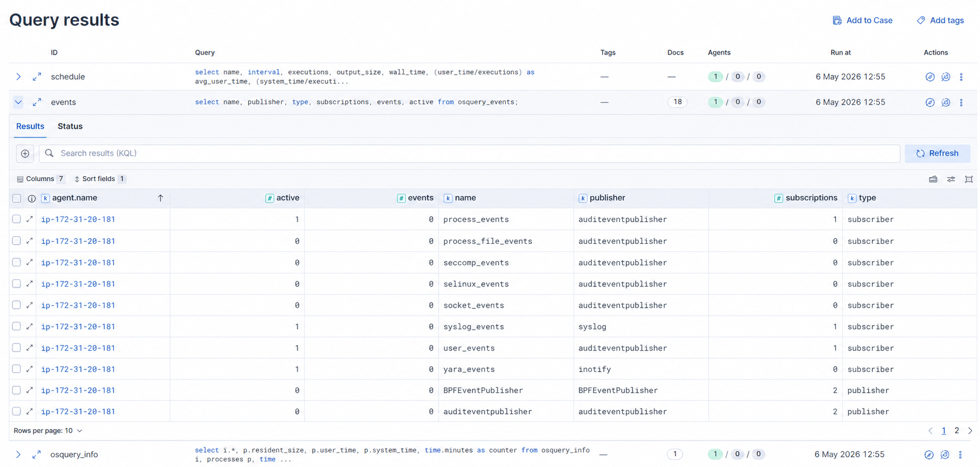Switch to the Results tab
The image size is (980, 467).
click(x=30, y=126)
